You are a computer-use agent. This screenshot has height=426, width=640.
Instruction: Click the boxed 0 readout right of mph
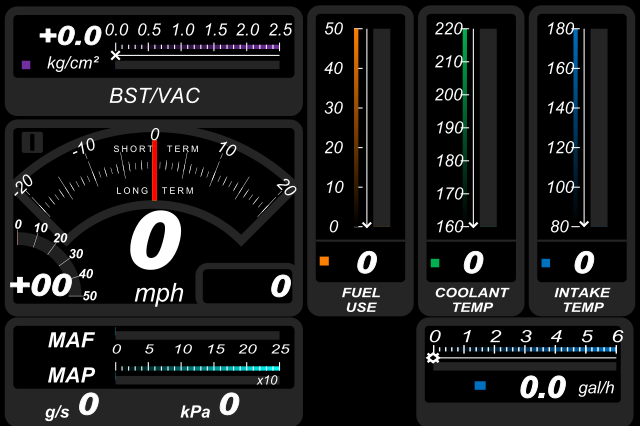[281, 286]
